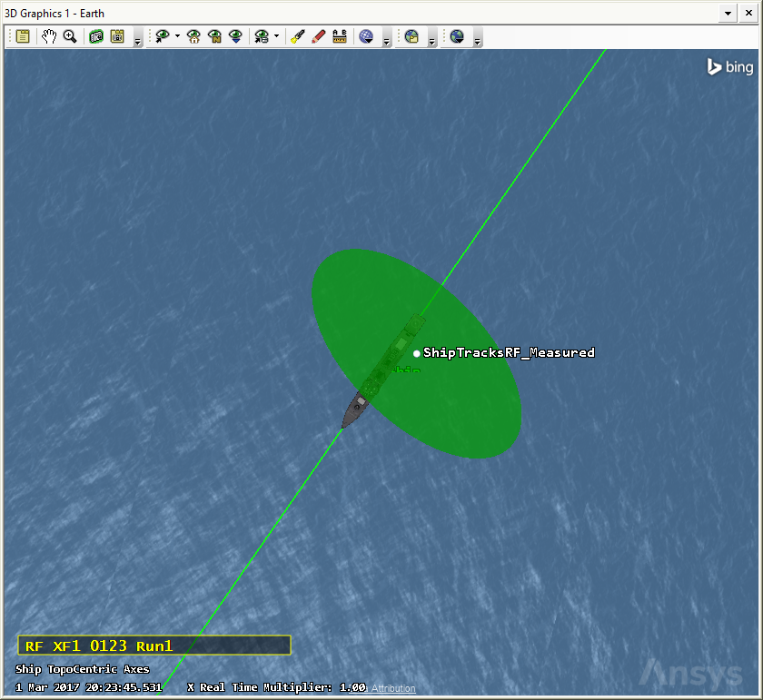Activate the zoom magnifier tool
The height and width of the screenshot is (700, 763).
[x=70, y=36]
